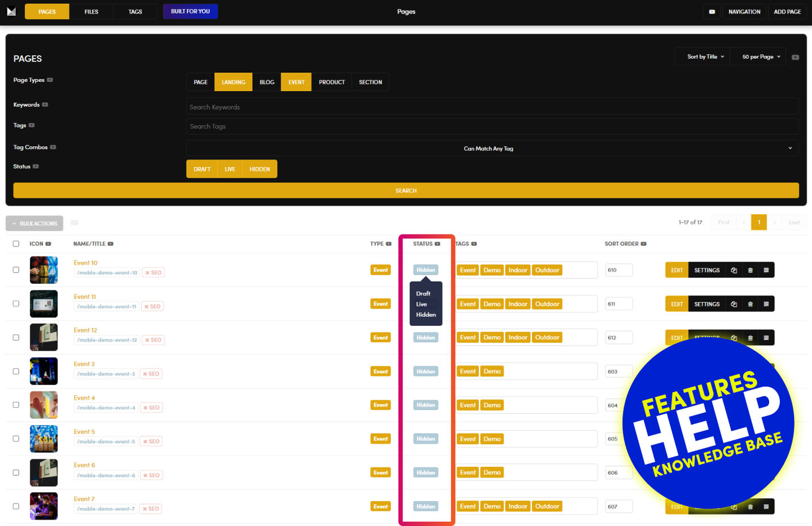Click the video icon next to Status column header
Image resolution: width=812 pixels, height=526 pixels.
tap(437, 244)
